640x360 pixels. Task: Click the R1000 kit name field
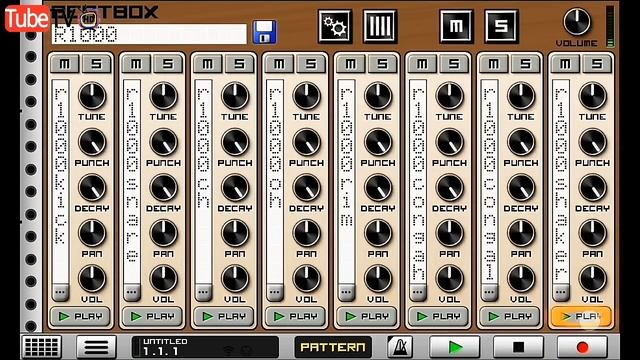click(149, 34)
